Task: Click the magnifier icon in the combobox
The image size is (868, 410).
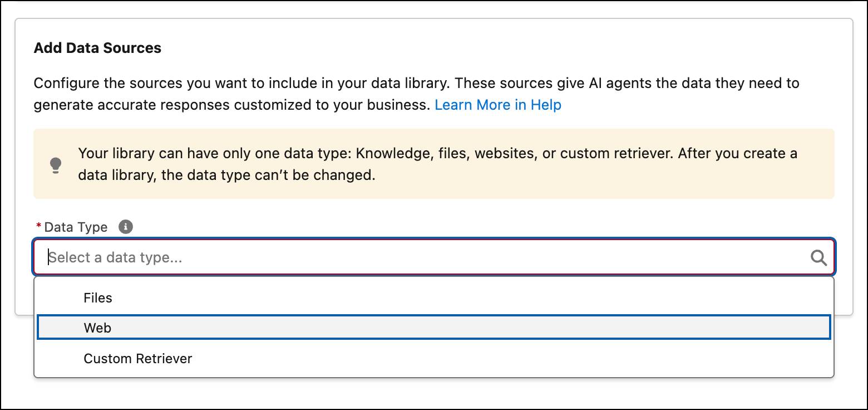Action: (x=818, y=257)
